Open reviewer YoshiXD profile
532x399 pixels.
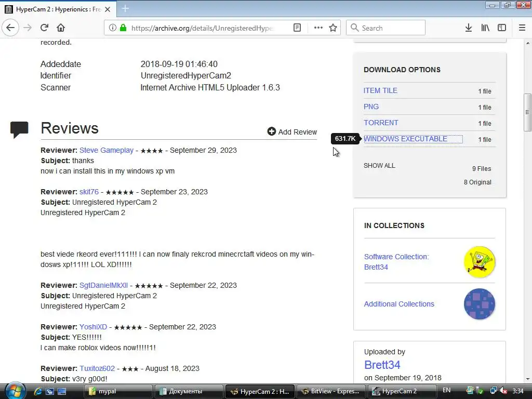(93, 327)
